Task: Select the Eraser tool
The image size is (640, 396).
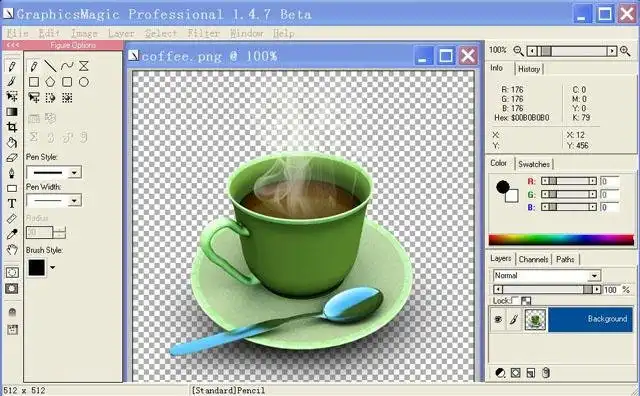Action: click(x=12, y=158)
